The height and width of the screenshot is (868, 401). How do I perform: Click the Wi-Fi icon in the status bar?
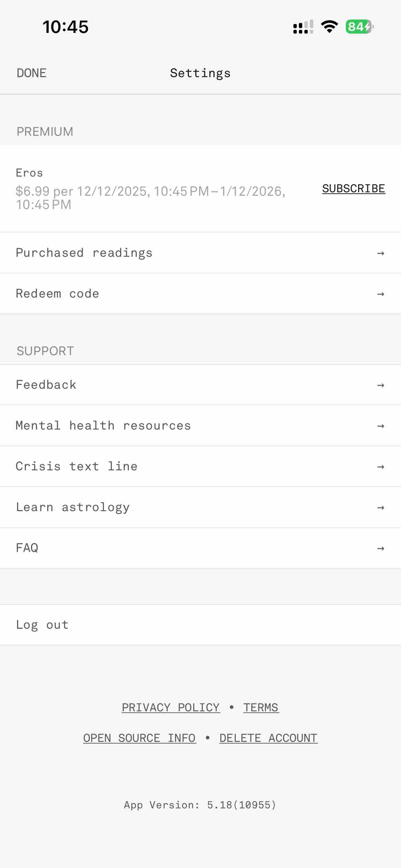coord(329,27)
